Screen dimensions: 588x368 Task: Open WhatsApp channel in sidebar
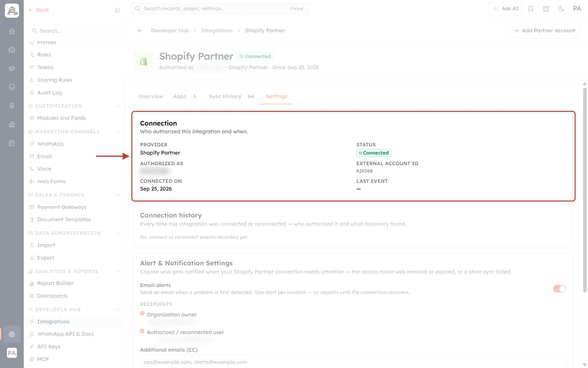(x=50, y=144)
